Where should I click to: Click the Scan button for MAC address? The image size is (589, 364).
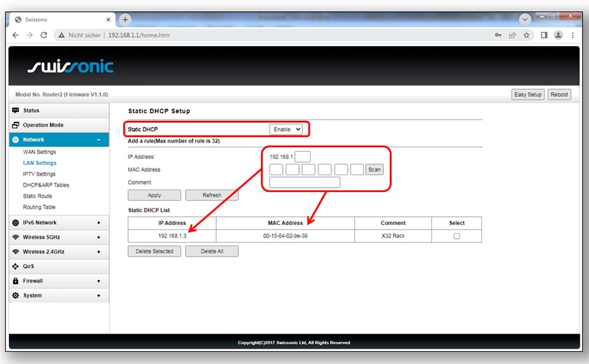pos(374,170)
